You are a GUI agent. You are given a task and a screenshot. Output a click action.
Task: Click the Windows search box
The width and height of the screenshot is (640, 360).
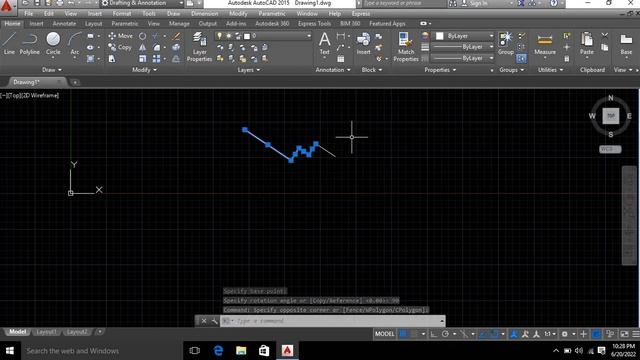[x=101, y=351]
